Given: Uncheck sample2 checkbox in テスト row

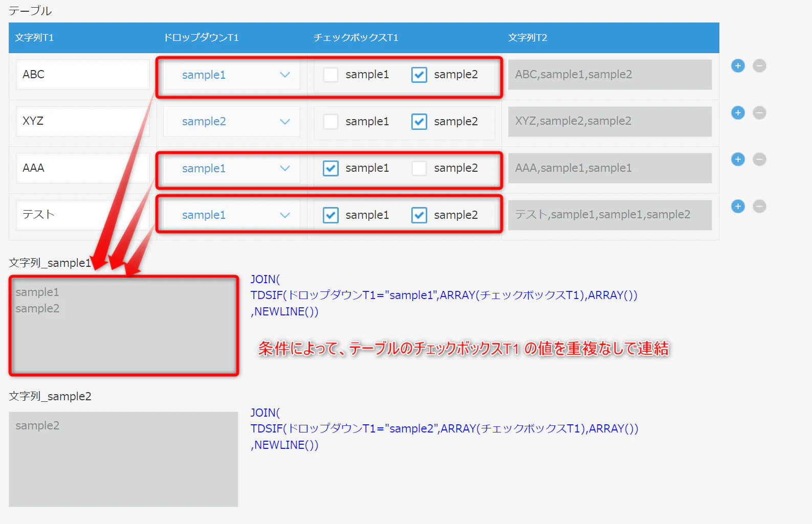Looking at the screenshot, I should [x=419, y=215].
